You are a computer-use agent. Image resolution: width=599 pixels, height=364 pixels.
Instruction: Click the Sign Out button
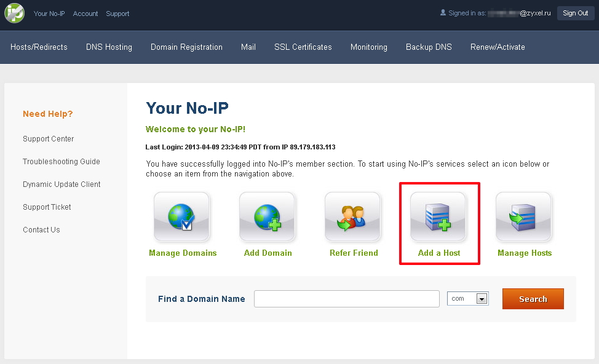click(575, 13)
